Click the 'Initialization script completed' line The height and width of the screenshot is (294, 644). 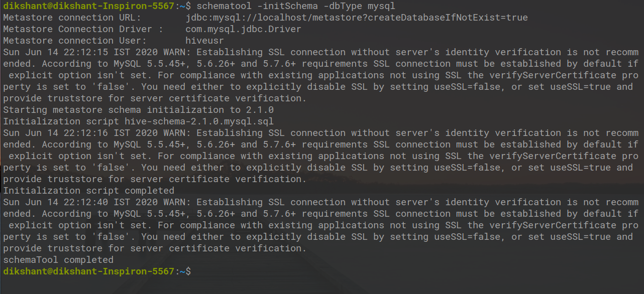pyautogui.click(x=88, y=191)
